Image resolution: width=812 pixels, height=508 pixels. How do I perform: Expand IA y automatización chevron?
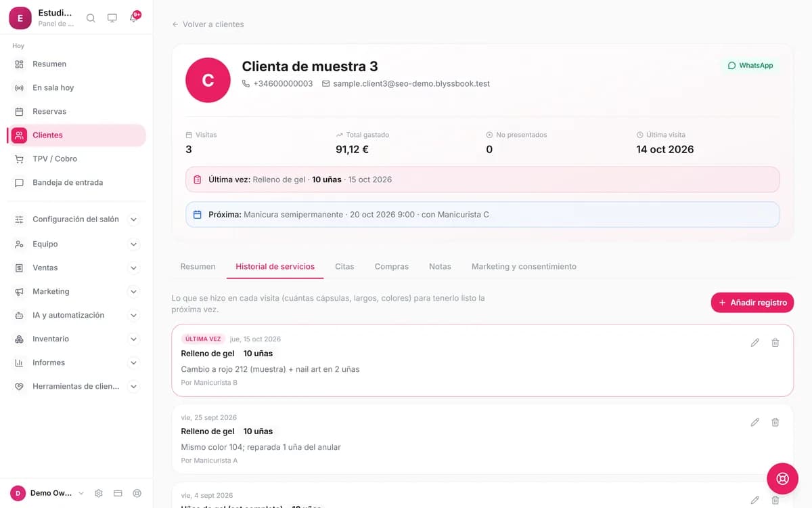133,315
